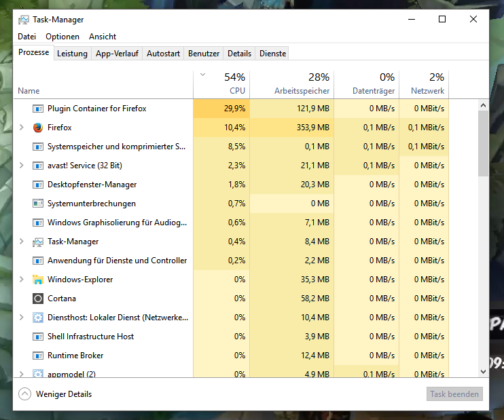Click the Runtime Broker process icon
504x420 pixels.
[38, 356]
